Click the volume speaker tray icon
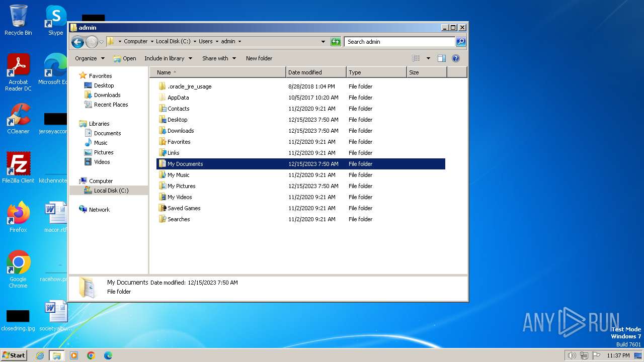 [x=572, y=355]
